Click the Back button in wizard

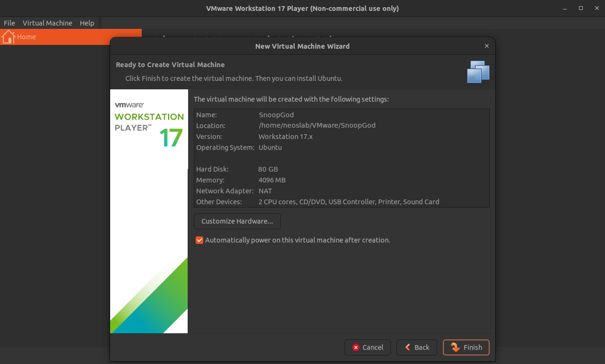point(417,347)
